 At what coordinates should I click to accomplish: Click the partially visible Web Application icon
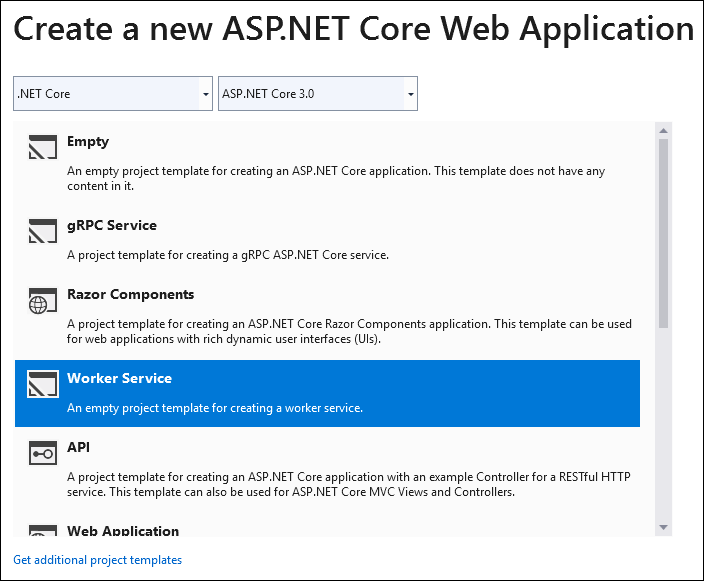coord(43,530)
